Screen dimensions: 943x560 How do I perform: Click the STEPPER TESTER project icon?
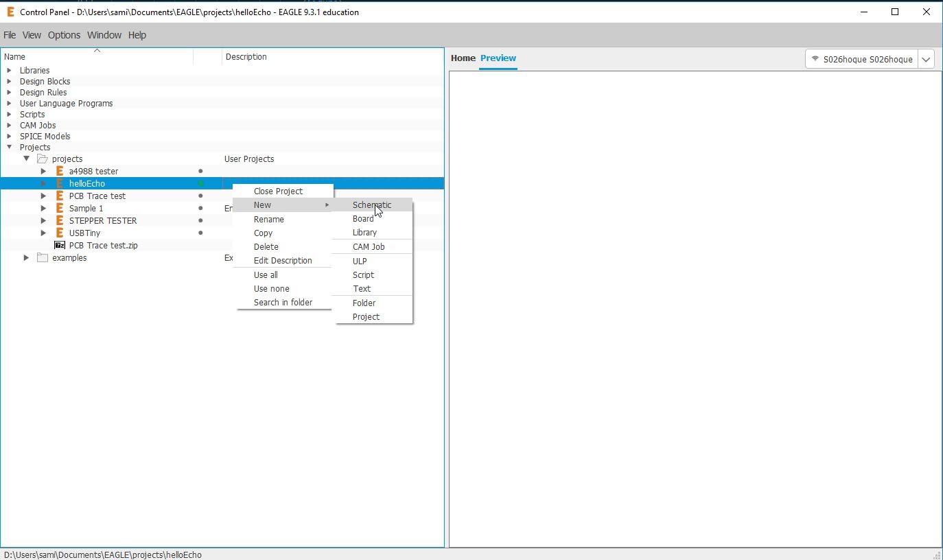pos(60,220)
